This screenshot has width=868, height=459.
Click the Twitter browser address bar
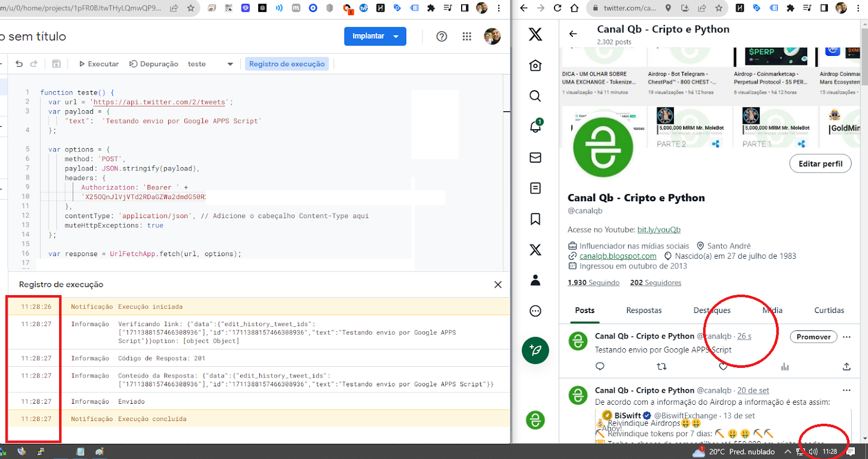coord(629,8)
